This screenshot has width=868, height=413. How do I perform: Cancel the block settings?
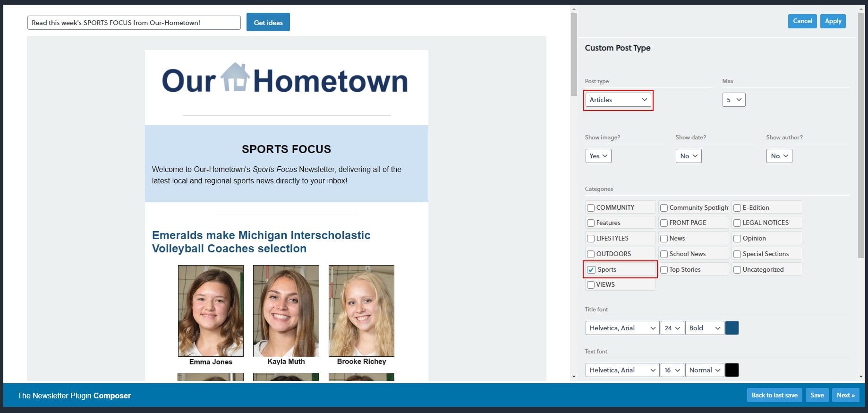(802, 21)
